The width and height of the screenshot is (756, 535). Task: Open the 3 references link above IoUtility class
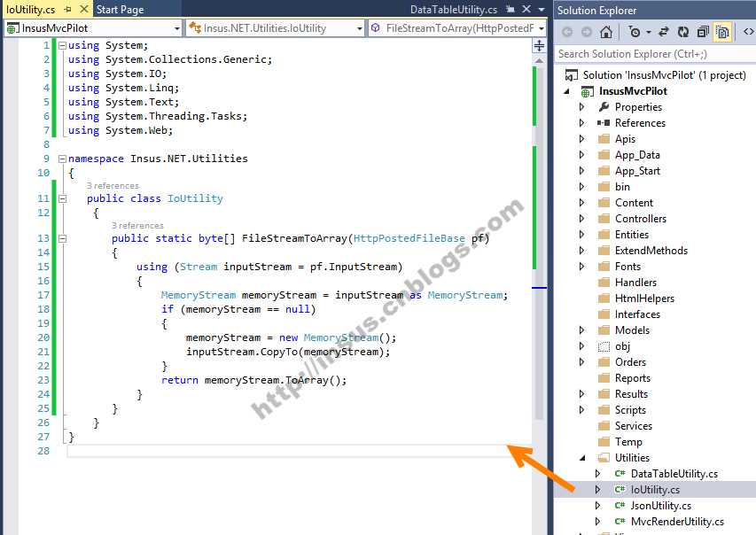tap(113, 185)
